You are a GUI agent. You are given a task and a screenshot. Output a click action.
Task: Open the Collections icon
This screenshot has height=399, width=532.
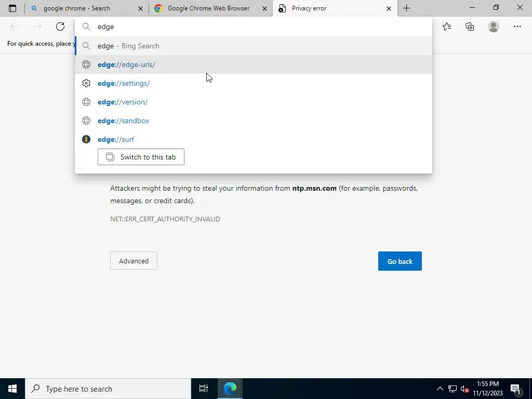(470, 26)
